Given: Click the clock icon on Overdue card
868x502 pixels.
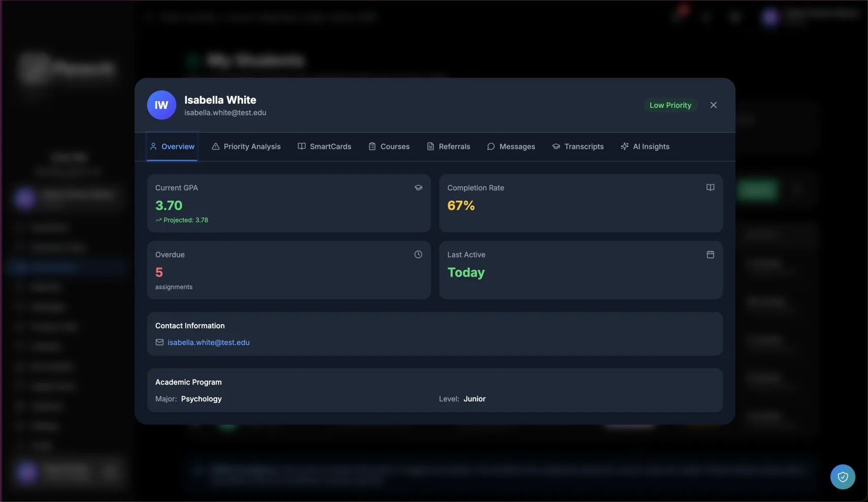Looking at the screenshot, I should click(x=418, y=255).
